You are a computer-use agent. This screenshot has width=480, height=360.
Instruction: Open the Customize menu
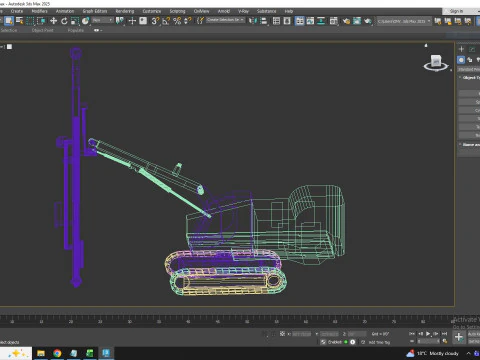[152, 11]
